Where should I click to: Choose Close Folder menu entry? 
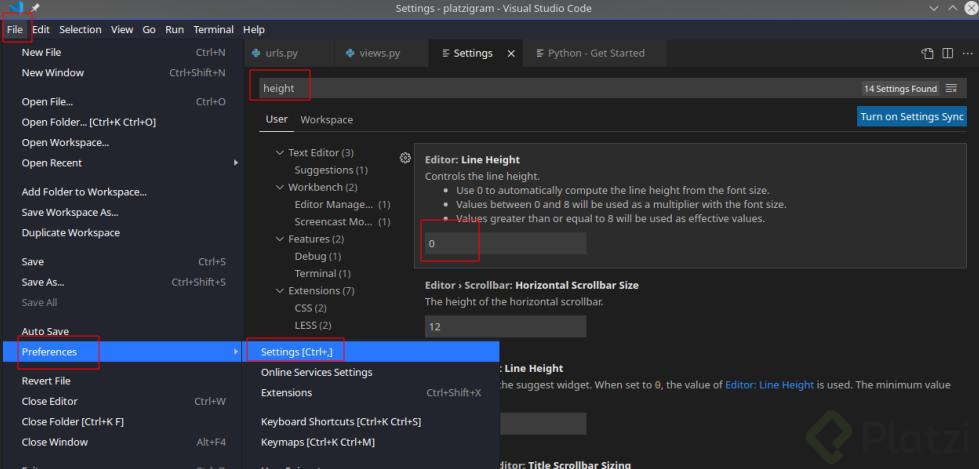click(123, 422)
